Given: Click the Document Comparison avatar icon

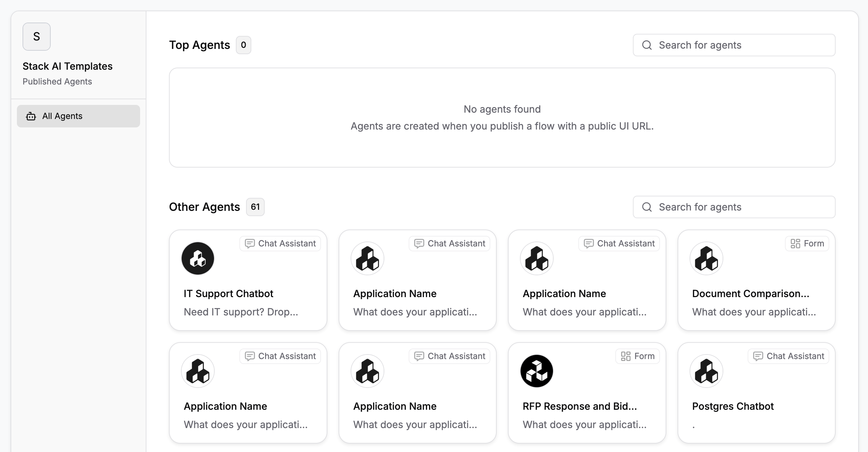Looking at the screenshot, I should 706,258.
